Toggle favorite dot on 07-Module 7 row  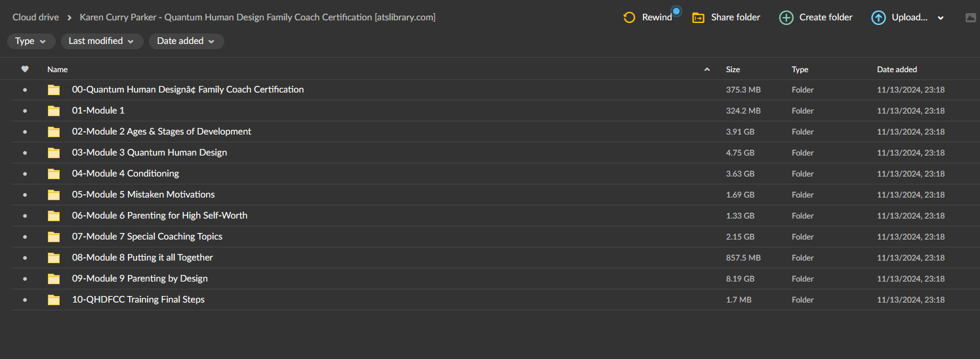point(25,237)
